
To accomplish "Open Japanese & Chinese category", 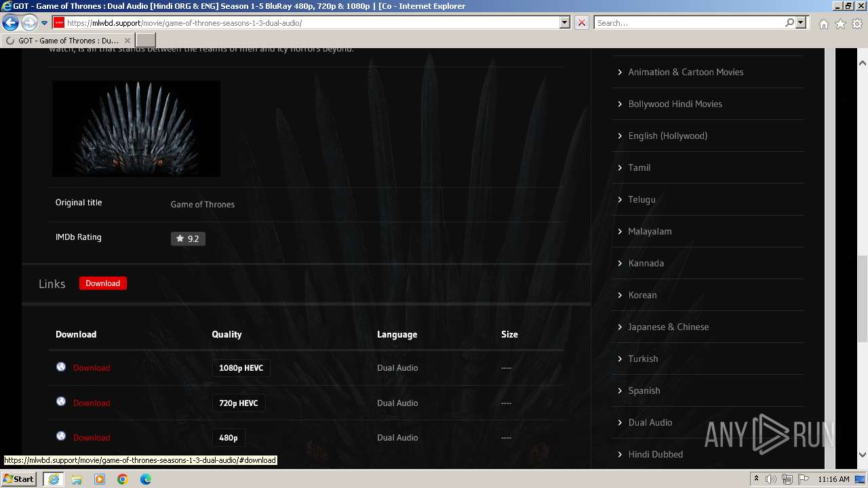I will click(669, 327).
